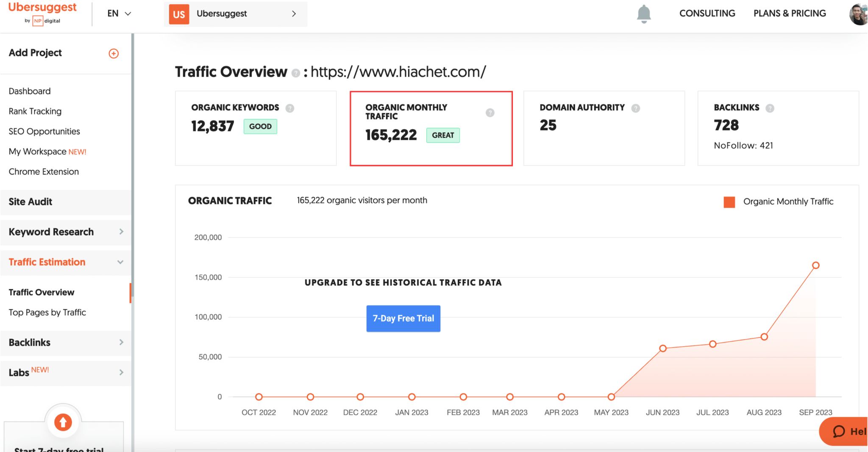Collapse the Traffic Estimation section

tap(66, 262)
